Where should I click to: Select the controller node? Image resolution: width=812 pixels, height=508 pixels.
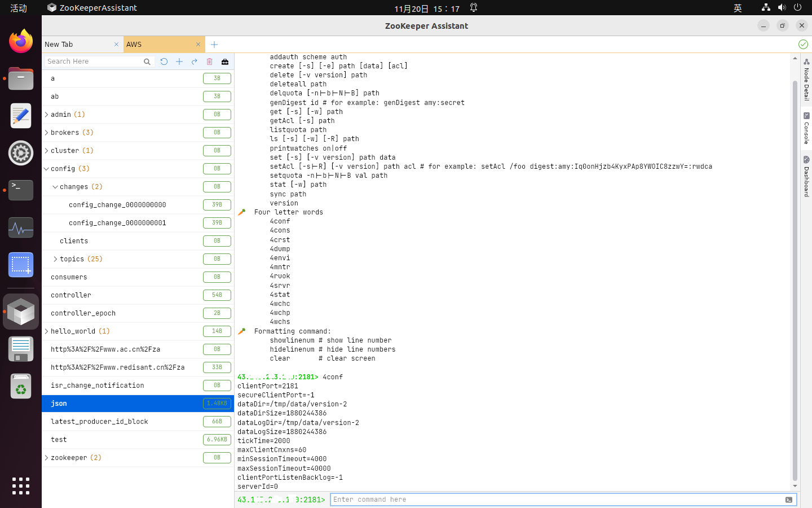click(x=138, y=295)
